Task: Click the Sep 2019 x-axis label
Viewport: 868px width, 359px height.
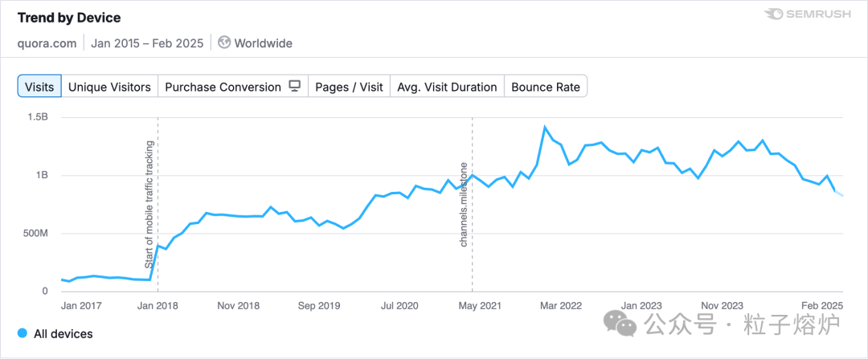Action: [x=317, y=305]
